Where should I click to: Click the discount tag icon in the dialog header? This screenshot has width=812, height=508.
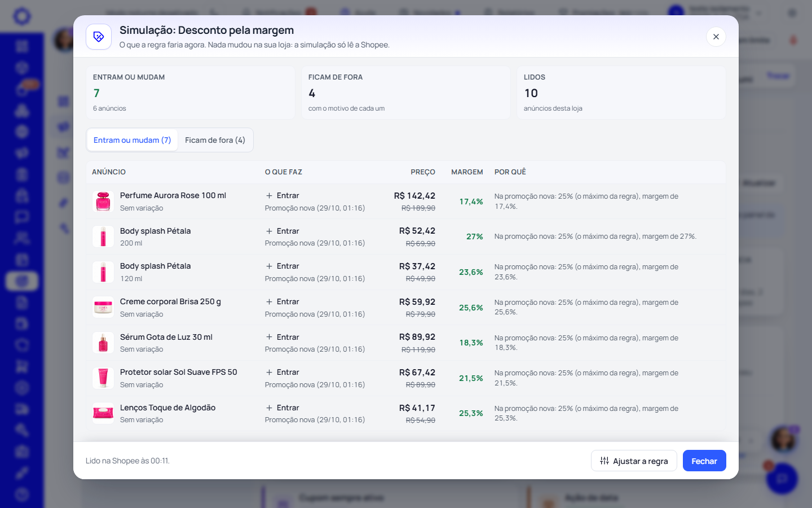[99, 37]
